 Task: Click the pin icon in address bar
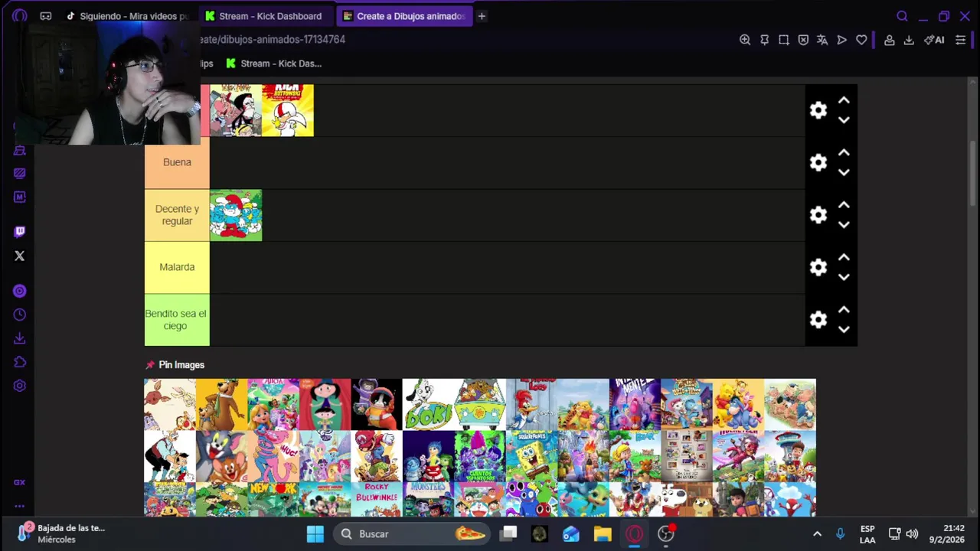click(x=764, y=40)
